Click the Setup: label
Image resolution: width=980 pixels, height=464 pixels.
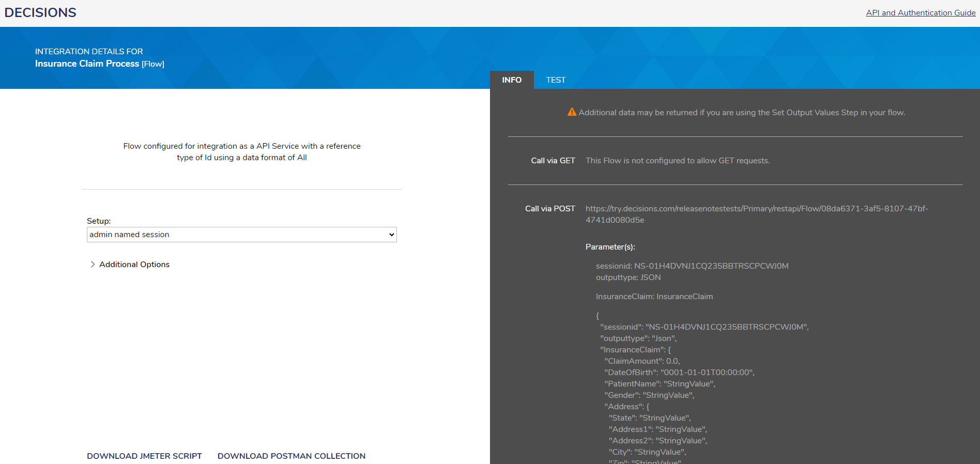pos(99,221)
